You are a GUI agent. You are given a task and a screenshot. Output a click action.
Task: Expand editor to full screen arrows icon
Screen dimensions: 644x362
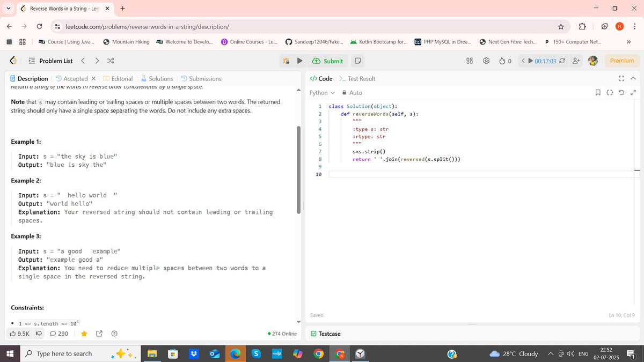point(633,93)
